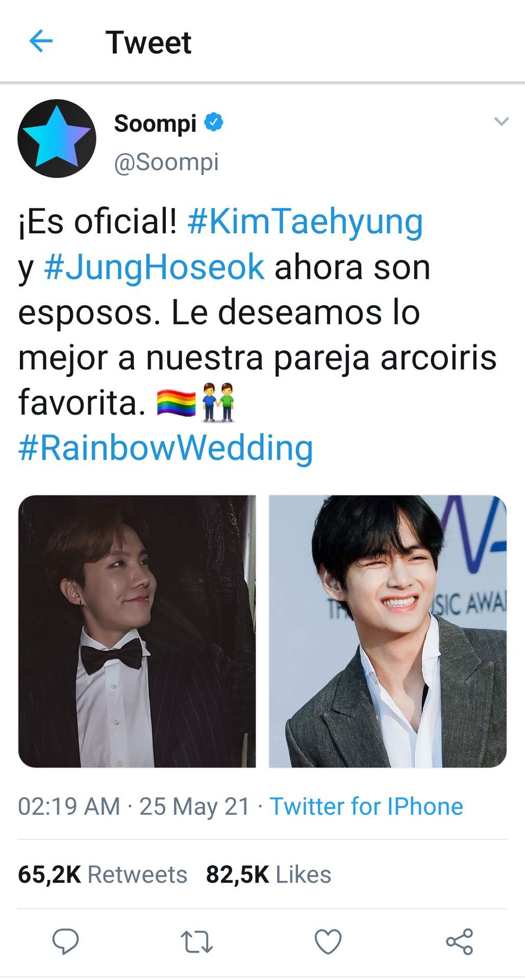Like the tweet with the heart icon
Image resolution: width=525 pixels, height=980 pixels.
(x=328, y=942)
